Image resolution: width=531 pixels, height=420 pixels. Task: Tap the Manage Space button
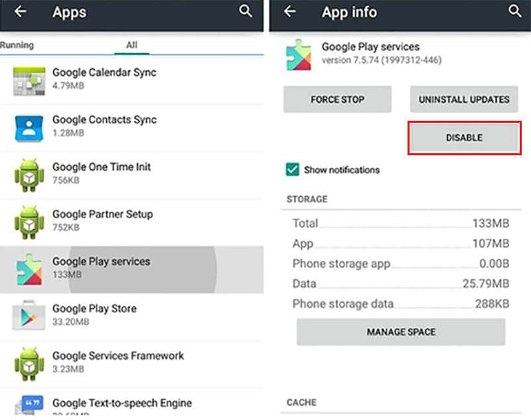[x=401, y=332]
